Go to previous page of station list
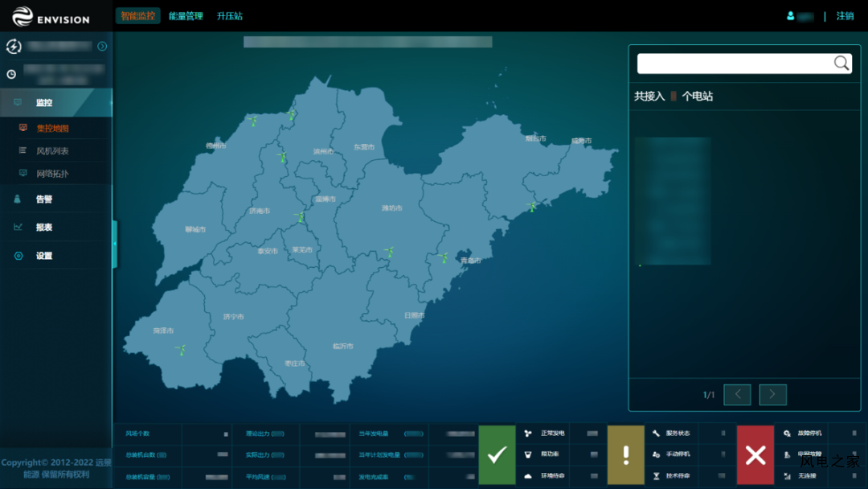 tap(737, 394)
